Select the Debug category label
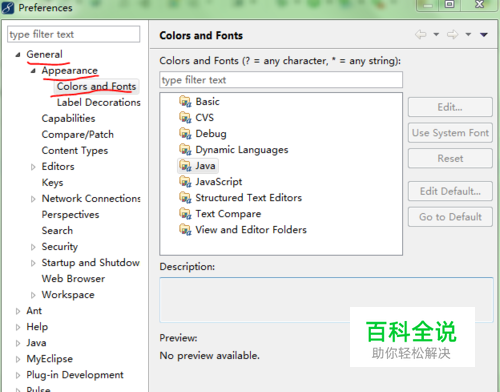Viewport: 500px width, 392px height. [x=211, y=133]
